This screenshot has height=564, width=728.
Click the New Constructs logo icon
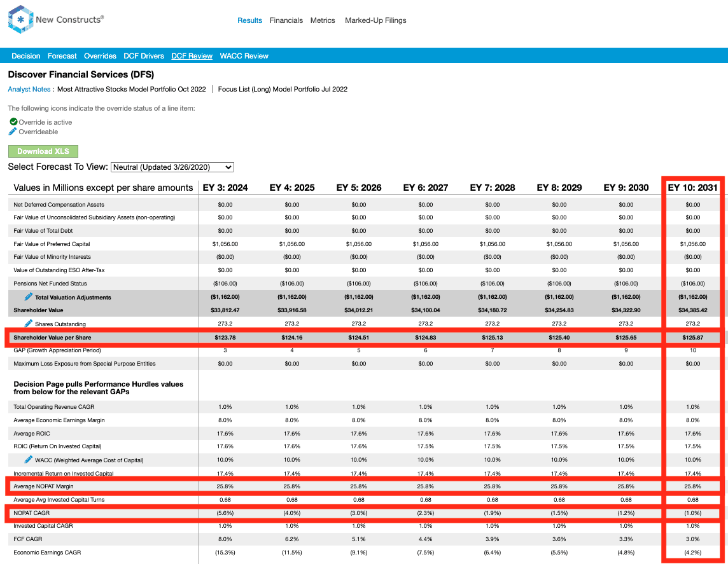pos(21,20)
